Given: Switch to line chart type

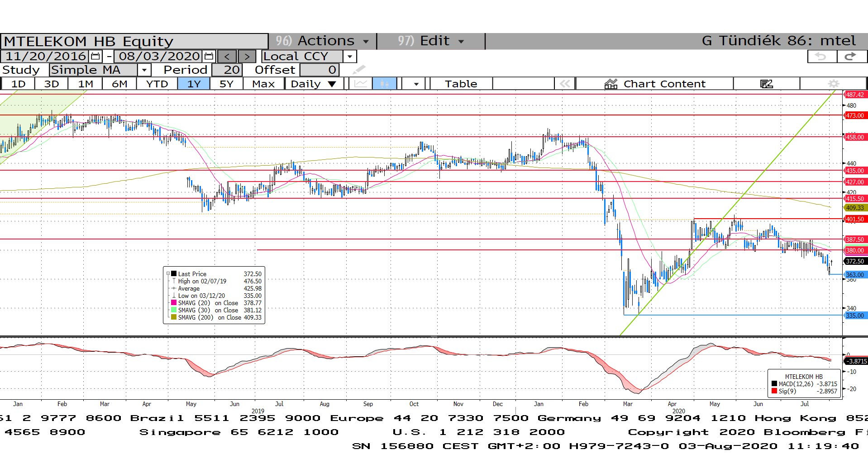Looking at the screenshot, I should [361, 84].
